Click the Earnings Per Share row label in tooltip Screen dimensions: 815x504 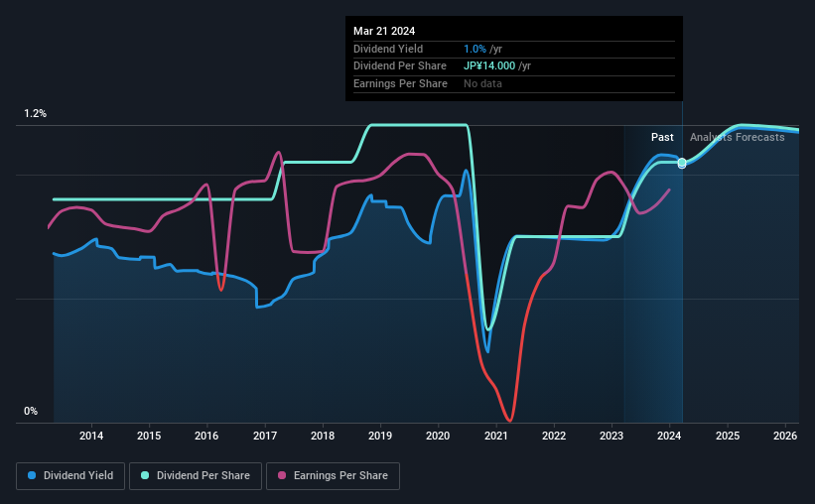(400, 83)
